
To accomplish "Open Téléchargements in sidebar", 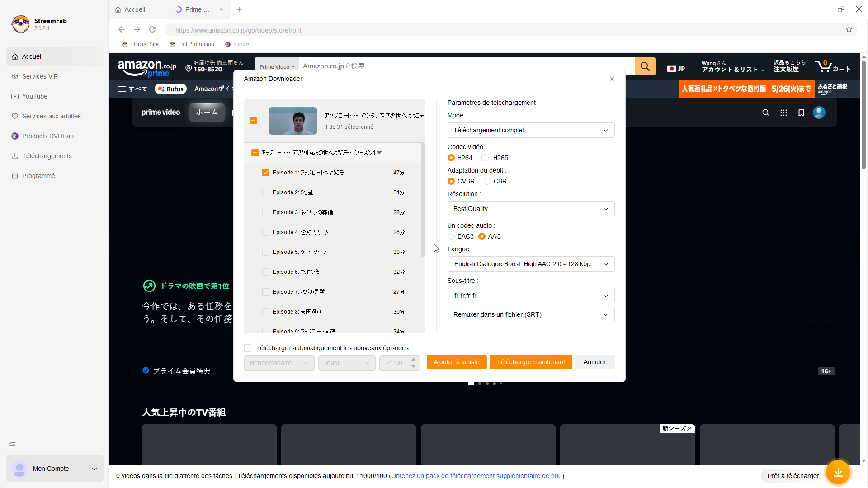I will (55, 156).
